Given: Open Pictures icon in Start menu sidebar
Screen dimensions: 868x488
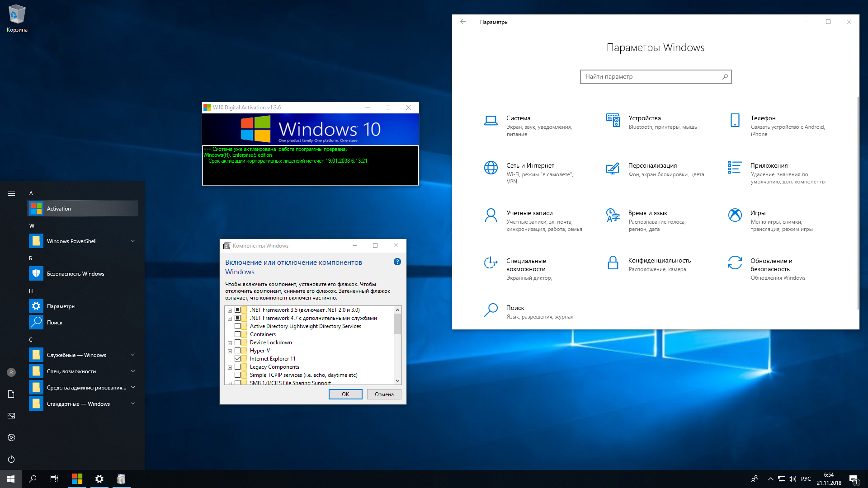Looking at the screenshot, I should point(11,416).
